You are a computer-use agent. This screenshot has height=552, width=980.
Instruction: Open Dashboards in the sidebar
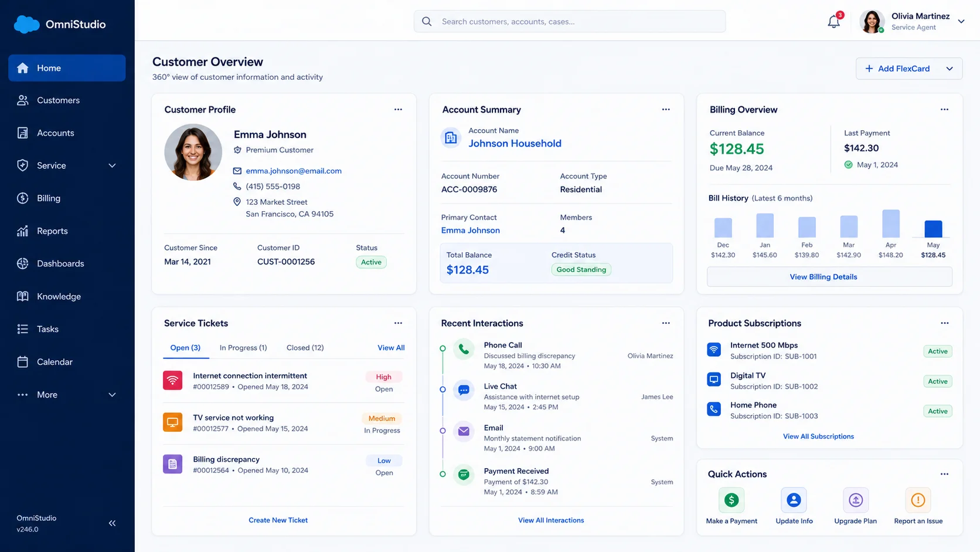[67, 264]
